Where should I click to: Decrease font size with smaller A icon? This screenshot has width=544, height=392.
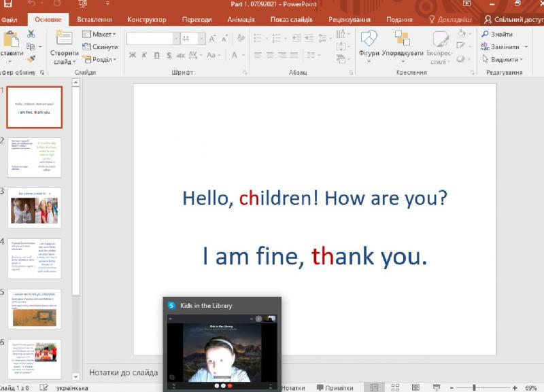point(225,39)
